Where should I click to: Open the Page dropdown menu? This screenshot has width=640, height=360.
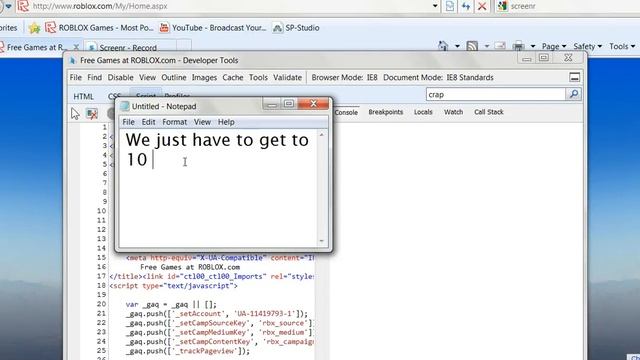[x=554, y=47]
